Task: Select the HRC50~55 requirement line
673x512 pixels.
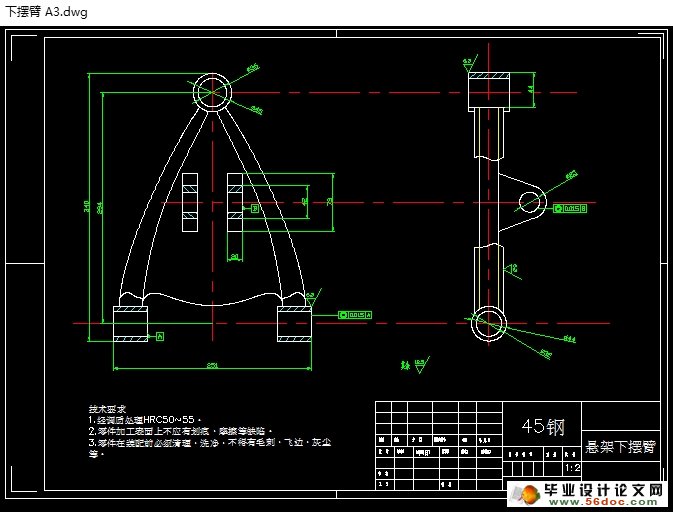Action: pyautogui.click(x=145, y=420)
